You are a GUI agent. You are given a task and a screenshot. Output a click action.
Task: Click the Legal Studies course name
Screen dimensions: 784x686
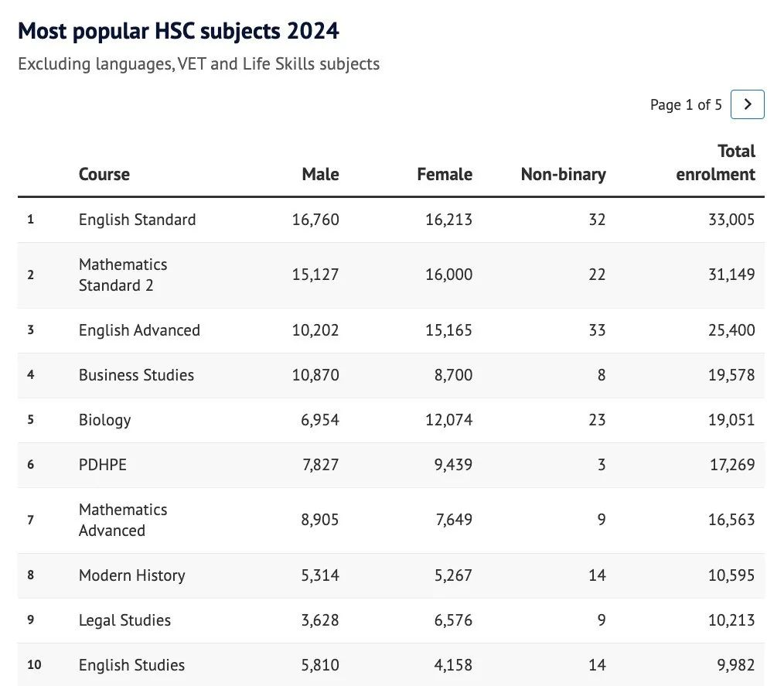[124, 620]
